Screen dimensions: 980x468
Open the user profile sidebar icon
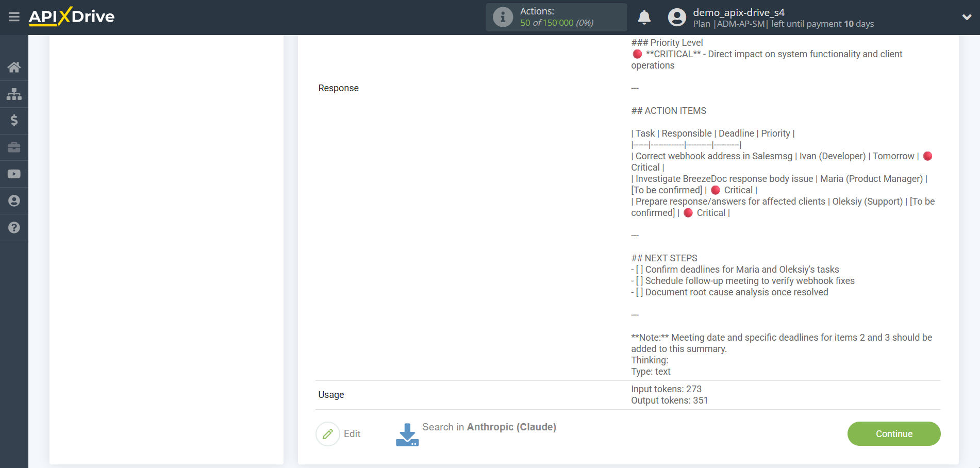[x=14, y=201]
